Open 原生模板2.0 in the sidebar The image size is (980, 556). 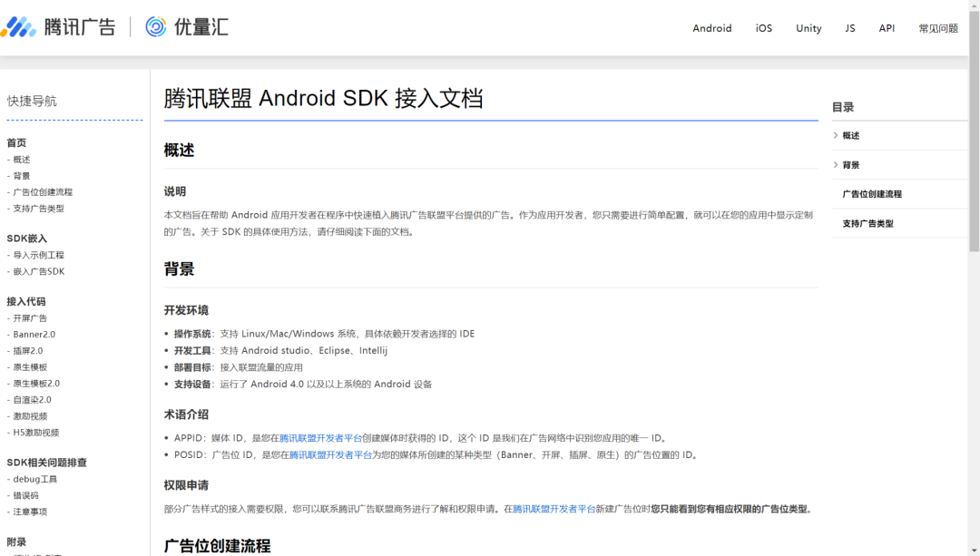(x=36, y=384)
